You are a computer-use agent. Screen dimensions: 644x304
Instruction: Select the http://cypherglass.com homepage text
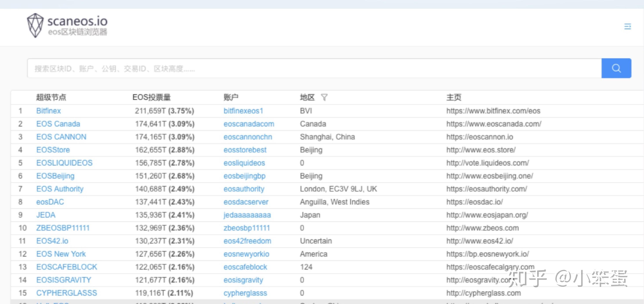click(x=483, y=293)
